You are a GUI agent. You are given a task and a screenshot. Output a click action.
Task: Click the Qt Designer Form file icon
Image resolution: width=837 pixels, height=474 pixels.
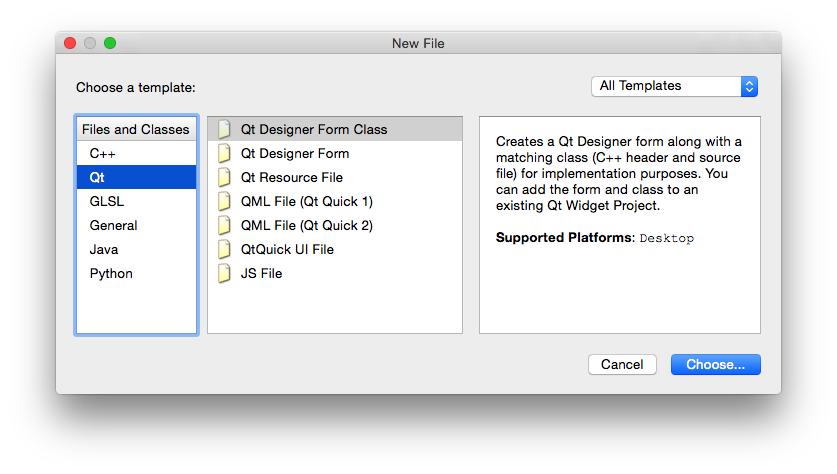(x=224, y=153)
